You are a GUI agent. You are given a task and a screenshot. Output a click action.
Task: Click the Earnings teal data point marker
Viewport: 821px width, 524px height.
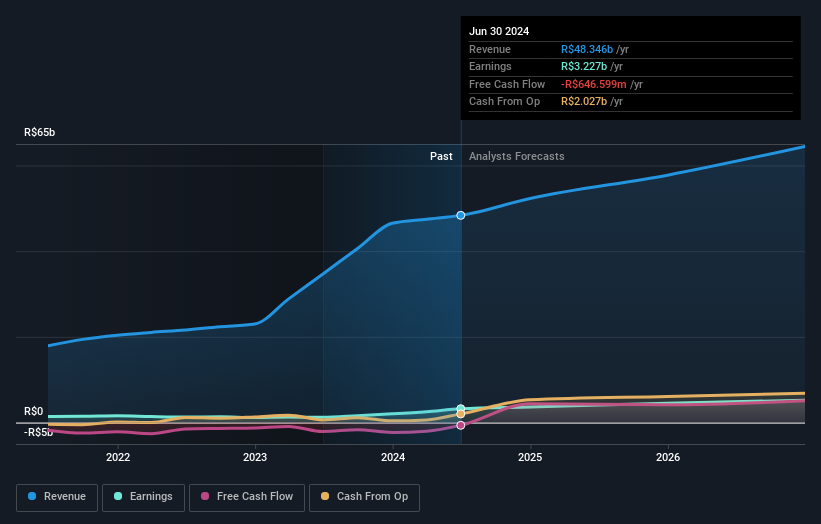click(x=461, y=408)
